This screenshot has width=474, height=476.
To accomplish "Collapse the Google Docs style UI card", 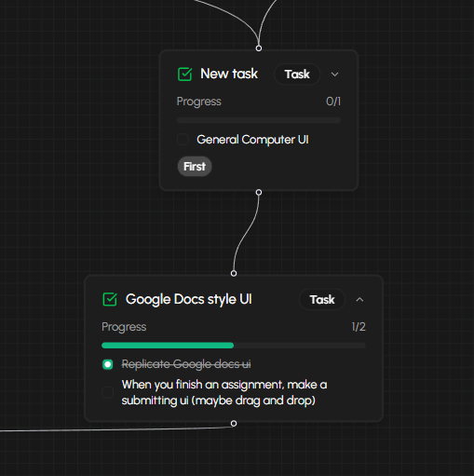I will (x=359, y=300).
